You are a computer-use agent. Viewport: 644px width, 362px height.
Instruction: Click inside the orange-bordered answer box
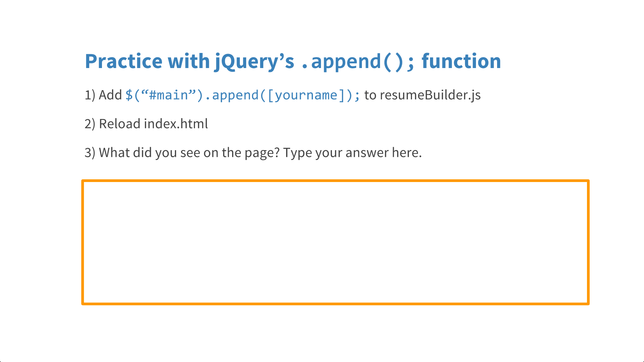pos(335,242)
